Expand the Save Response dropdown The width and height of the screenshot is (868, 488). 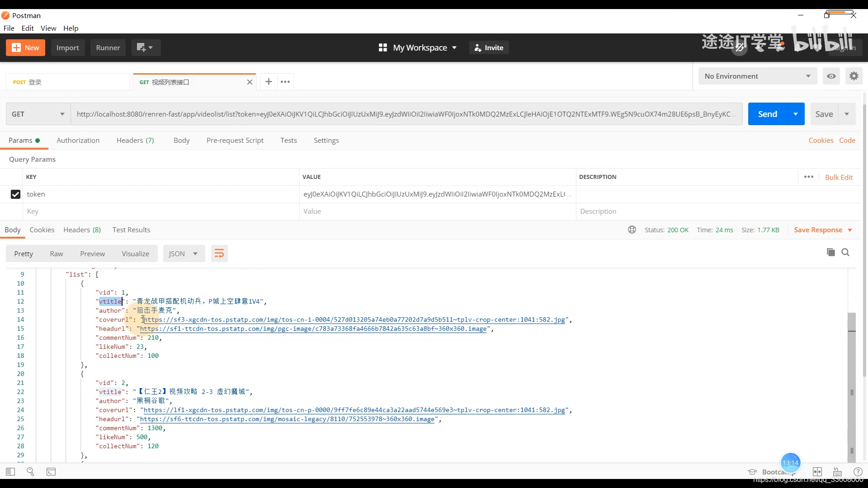pyautogui.click(x=823, y=230)
